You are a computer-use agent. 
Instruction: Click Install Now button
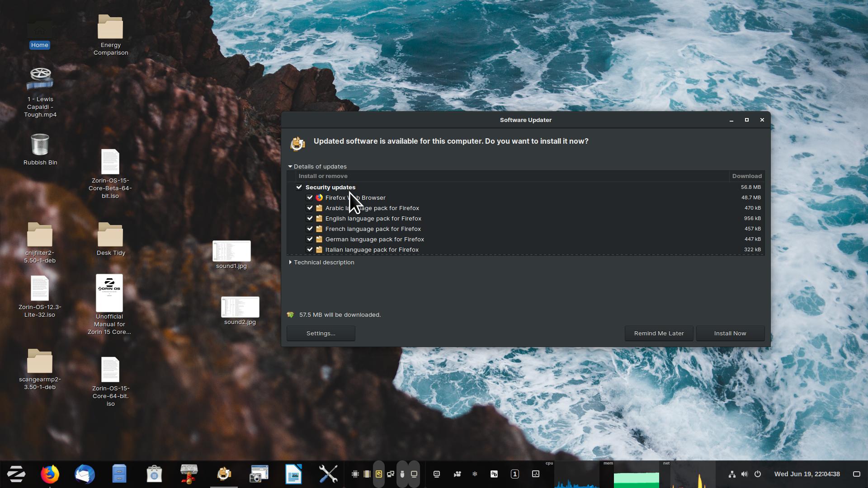(x=730, y=333)
